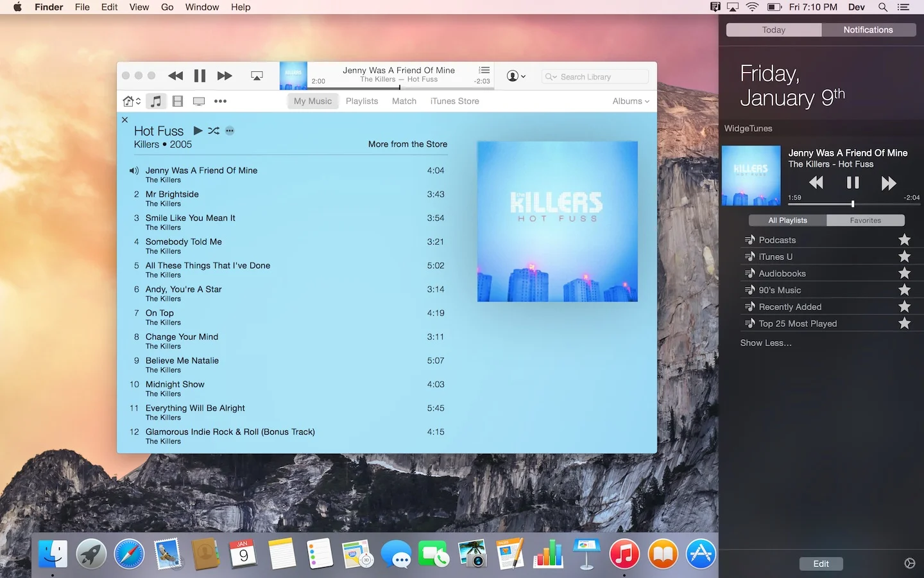Select the My Music tab

312,101
